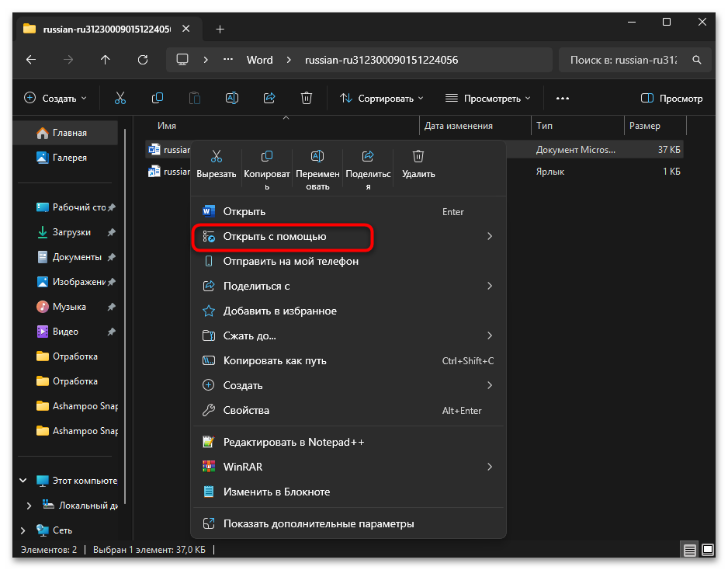The width and height of the screenshot is (728, 570).
Task: Switch to large thumbnails view in status bar
Action: tap(708, 550)
